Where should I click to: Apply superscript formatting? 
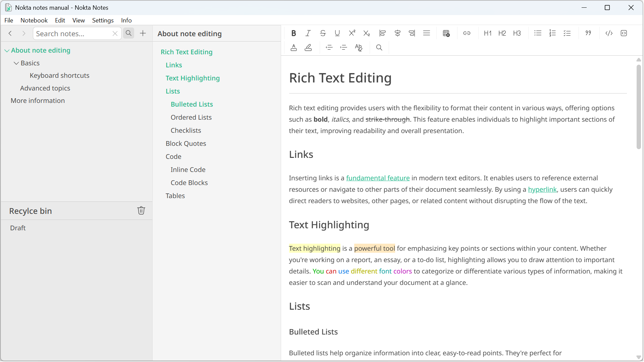(x=352, y=33)
